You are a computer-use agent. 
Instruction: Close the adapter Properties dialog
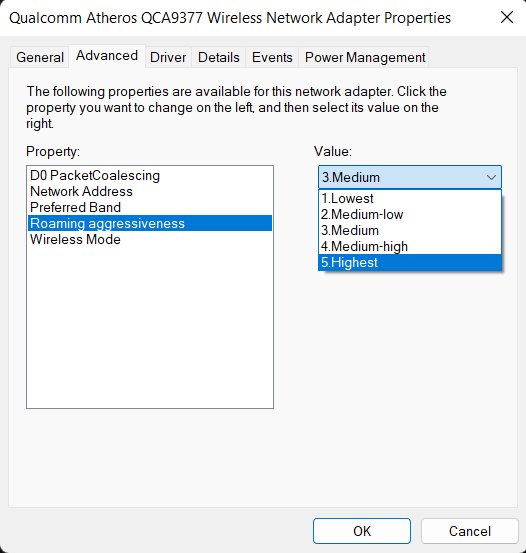coord(507,17)
